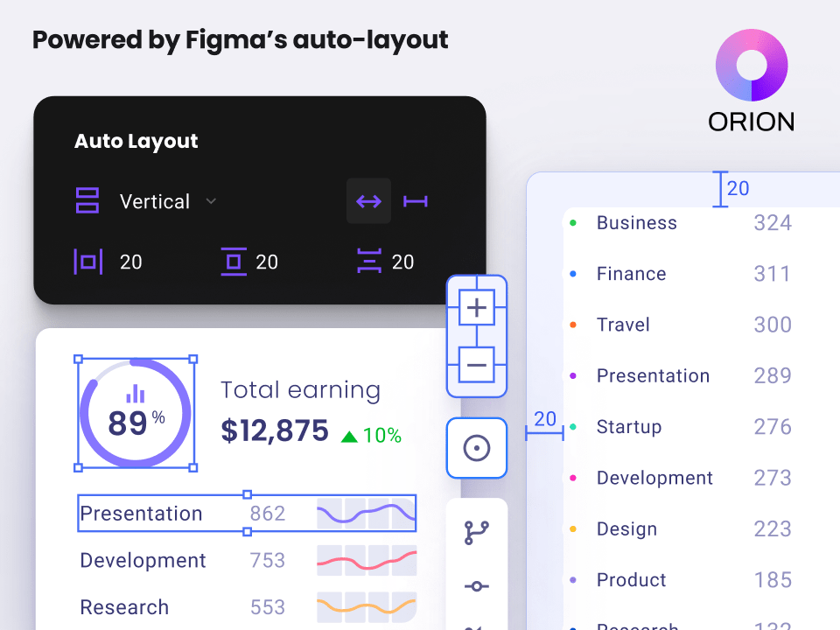Select the Presentation row in the earnings card
Viewport: 840px width, 630px height.
(245, 514)
